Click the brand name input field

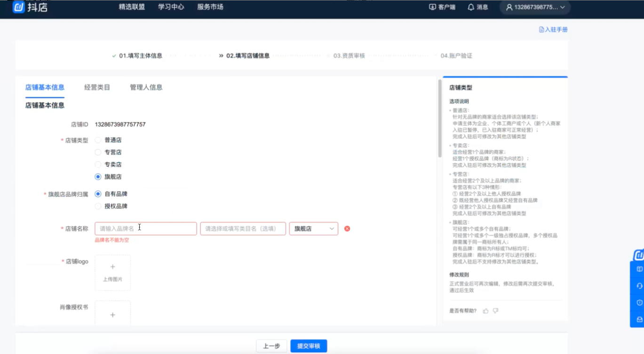coord(145,228)
